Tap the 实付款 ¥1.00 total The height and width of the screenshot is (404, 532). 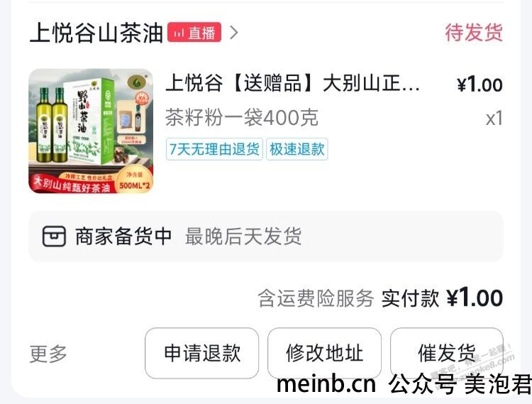[442, 298]
